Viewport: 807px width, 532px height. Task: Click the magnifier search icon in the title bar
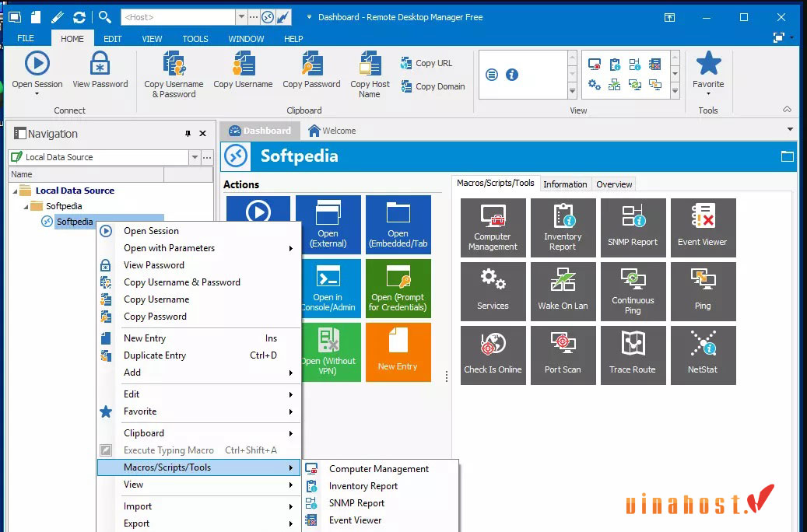click(105, 17)
